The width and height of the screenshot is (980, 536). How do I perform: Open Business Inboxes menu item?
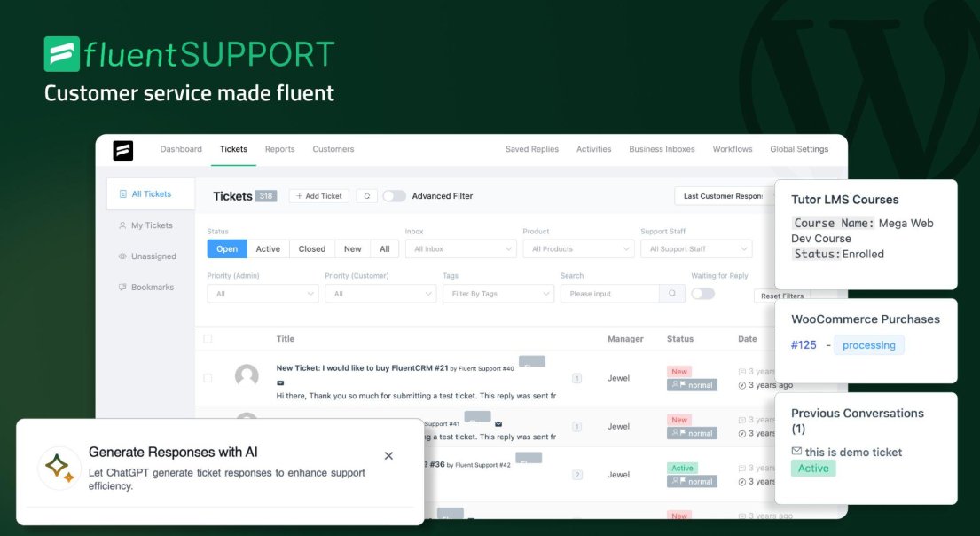[x=662, y=149]
